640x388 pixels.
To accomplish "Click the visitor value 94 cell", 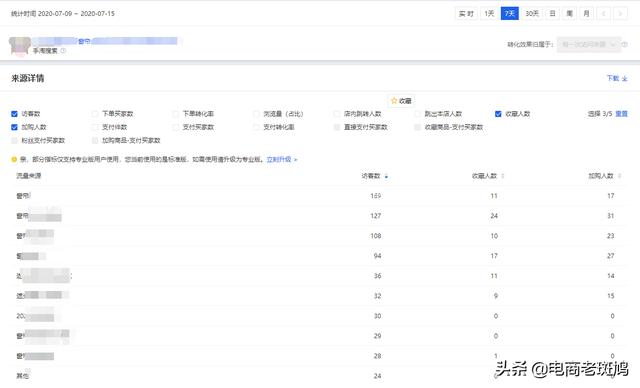I will [x=377, y=256].
